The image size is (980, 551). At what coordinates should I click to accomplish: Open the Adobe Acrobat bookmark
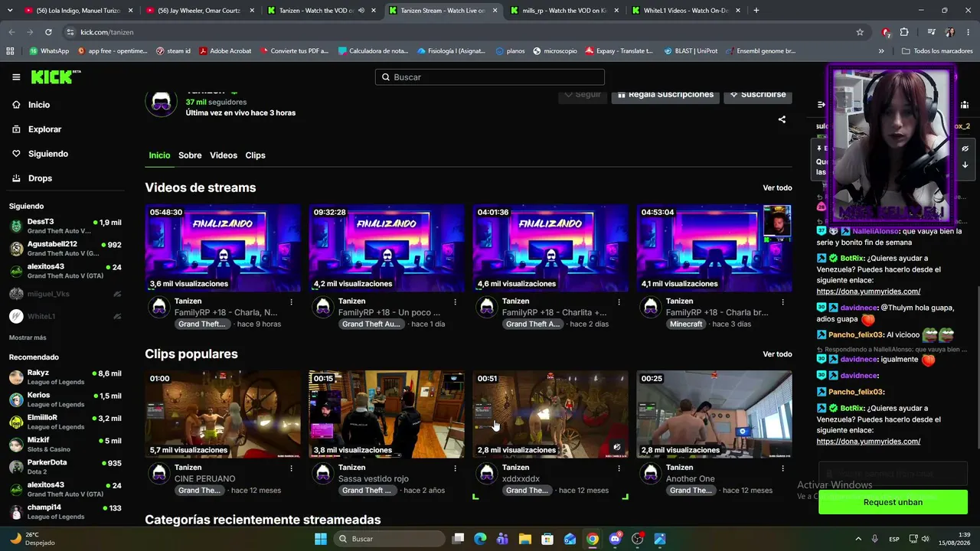point(225,51)
